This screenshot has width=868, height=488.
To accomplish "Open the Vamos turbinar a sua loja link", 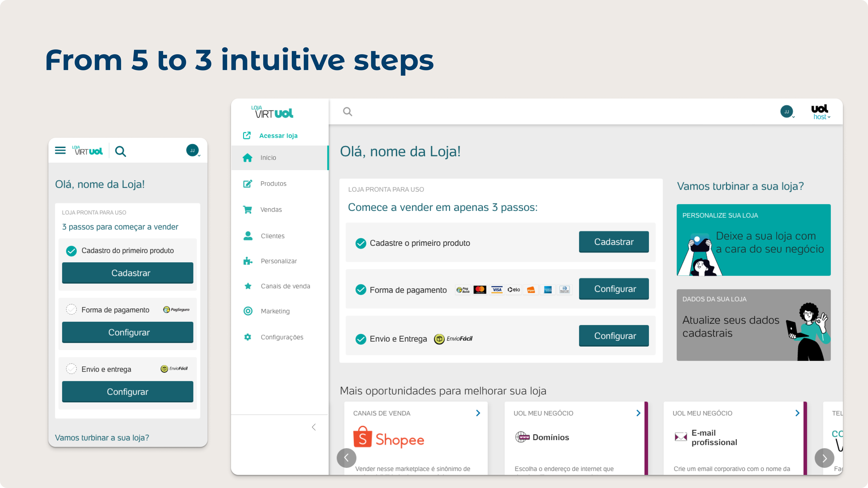I will coord(102,437).
